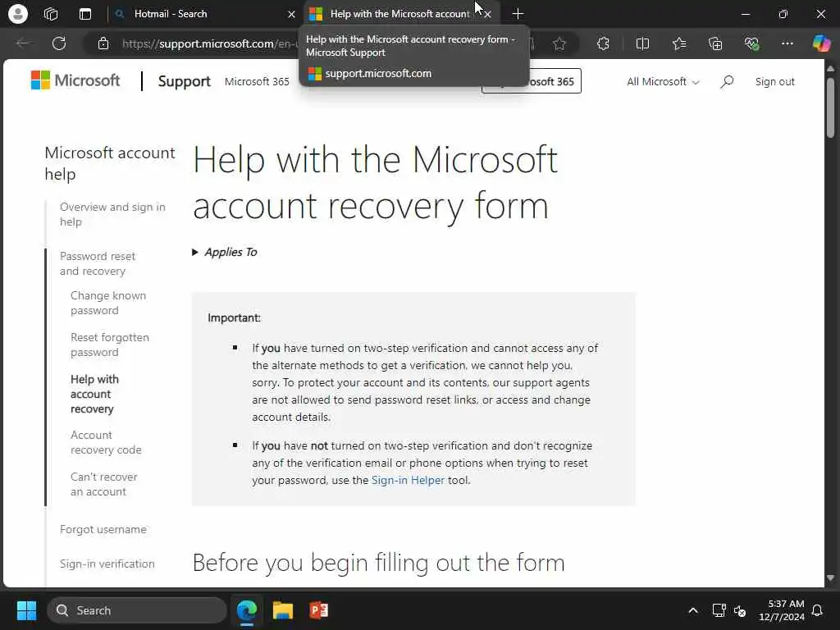Select the Help with the Microsoft account tab
The image size is (840, 630).
(x=400, y=14)
